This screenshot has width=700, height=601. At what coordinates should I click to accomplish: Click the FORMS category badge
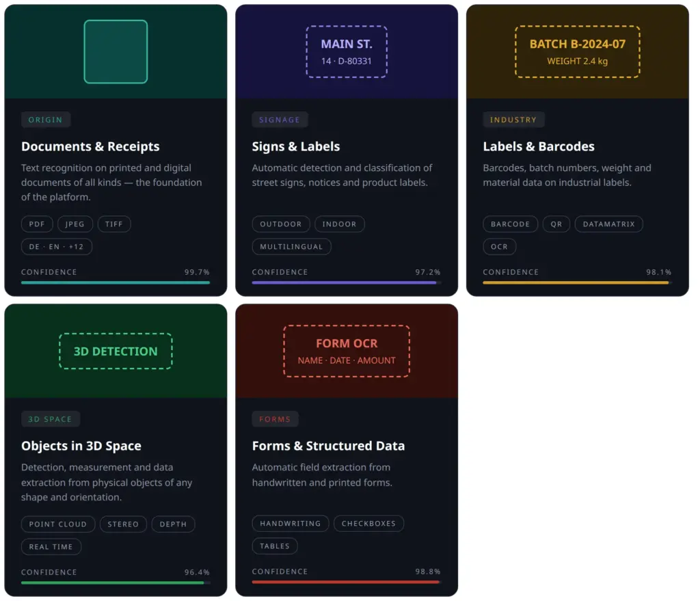tap(275, 419)
